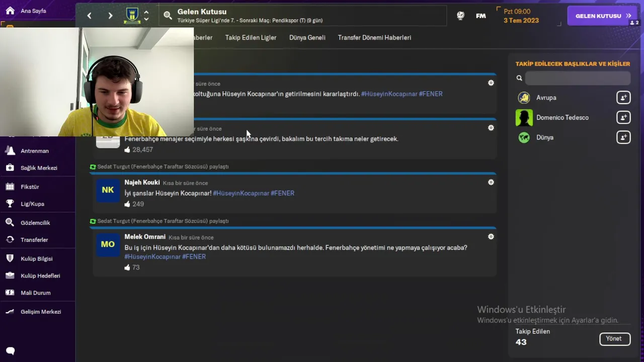The image size is (644, 362).
Task: Open Melek Omrani profile name
Action: [145, 237]
